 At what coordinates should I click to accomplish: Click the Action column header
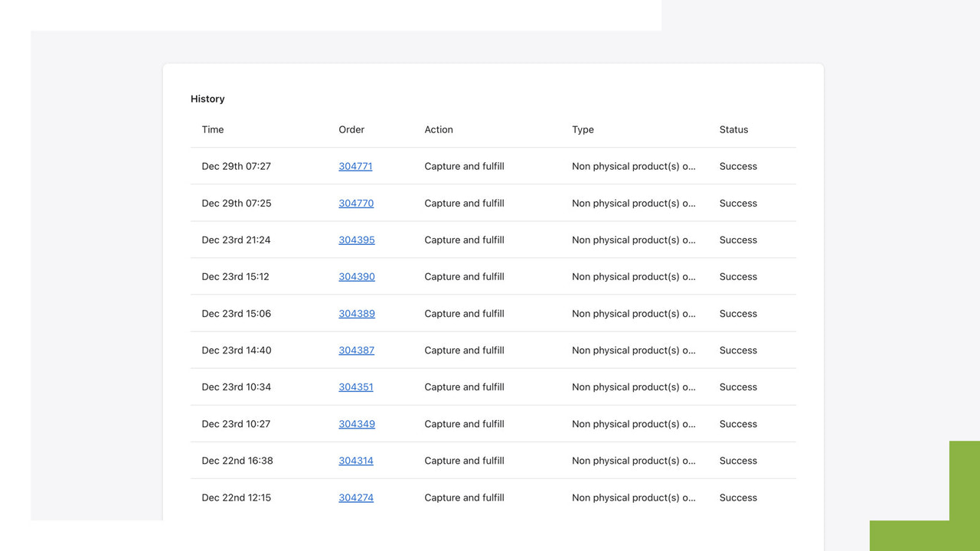pyautogui.click(x=438, y=129)
